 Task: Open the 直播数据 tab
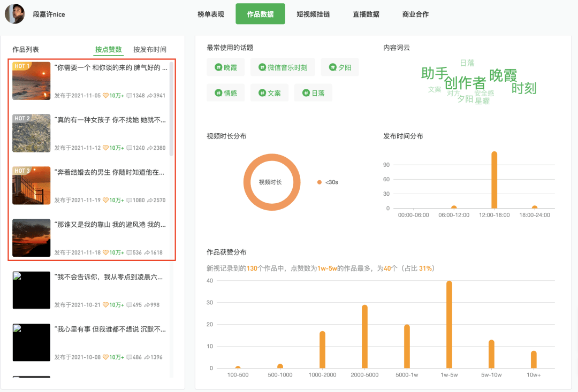366,14
